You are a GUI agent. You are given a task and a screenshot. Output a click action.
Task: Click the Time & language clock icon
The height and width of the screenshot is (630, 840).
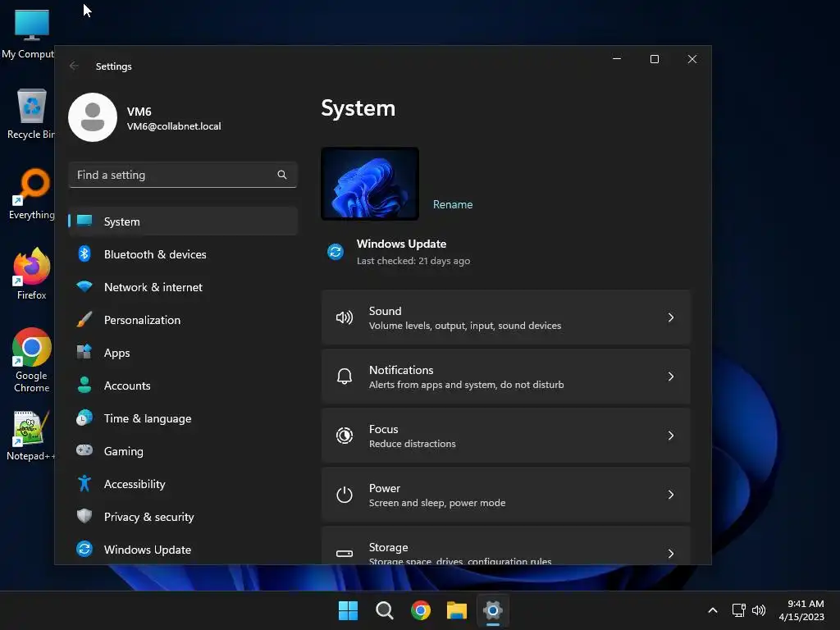click(84, 418)
